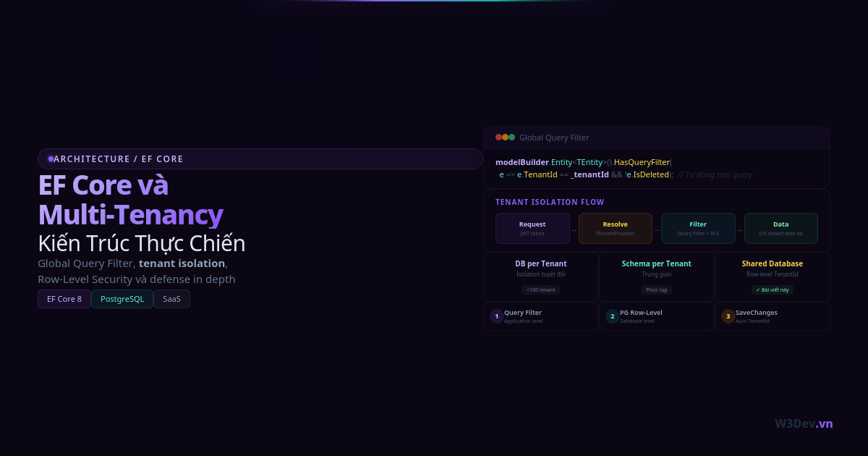Click the Resolve ITenantProvider step
This screenshot has height=456, width=868.
point(615,229)
